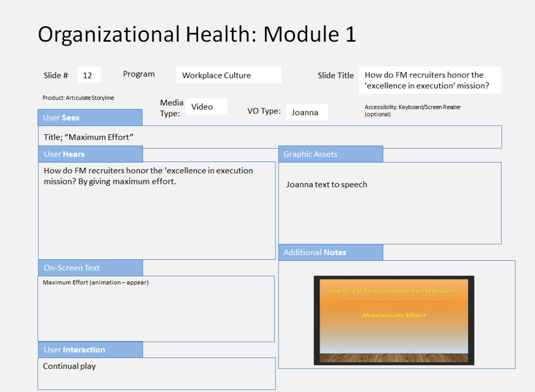Select the 'Additional Notes' section header

(x=330, y=252)
